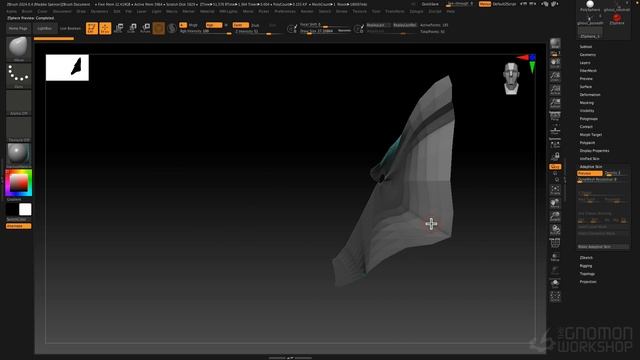Activate the Move transform mode icon
This screenshot has width=640, height=360.
pos(119,28)
